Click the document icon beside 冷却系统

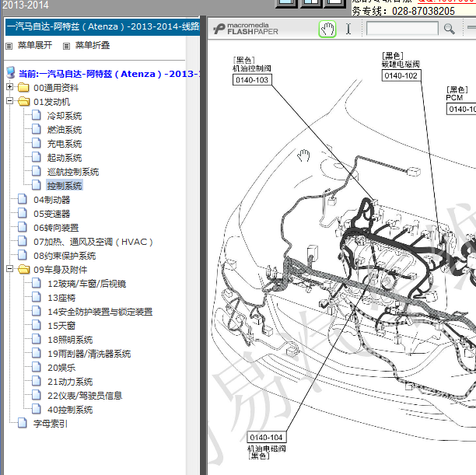pos(37,115)
